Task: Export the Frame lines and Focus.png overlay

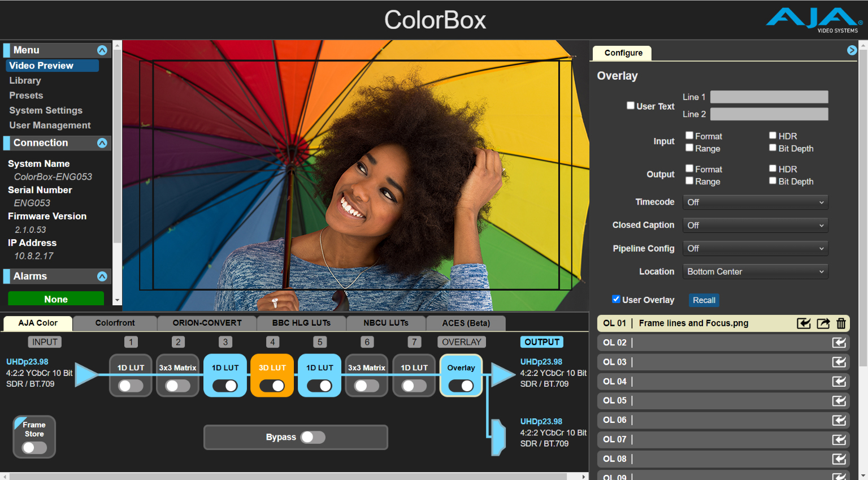Action: click(x=823, y=323)
